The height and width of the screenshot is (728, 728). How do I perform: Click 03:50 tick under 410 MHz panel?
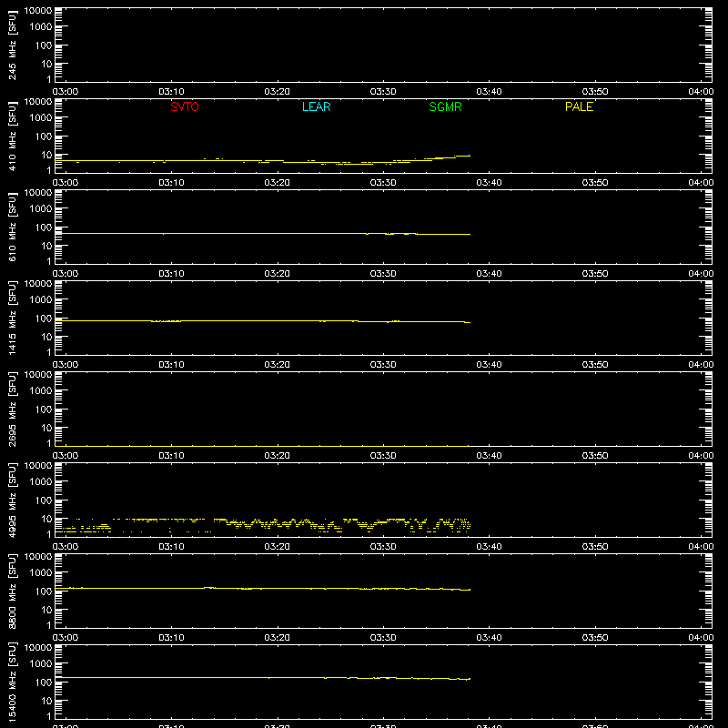point(595,183)
